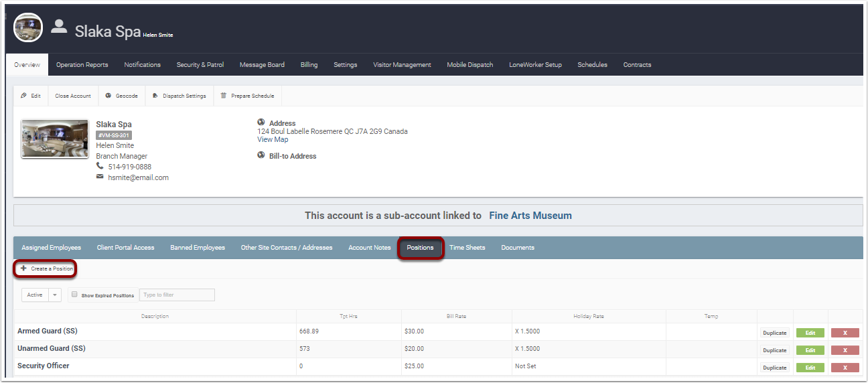Click the Holiday Rate column header
Screen dimensions: 868x383
(589, 316)
